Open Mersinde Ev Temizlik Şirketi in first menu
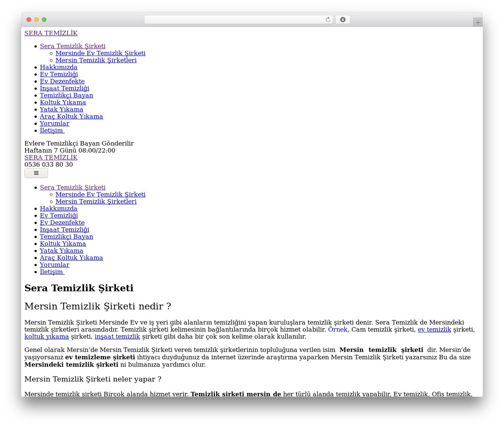504x427 pixels. coord(100,53)
